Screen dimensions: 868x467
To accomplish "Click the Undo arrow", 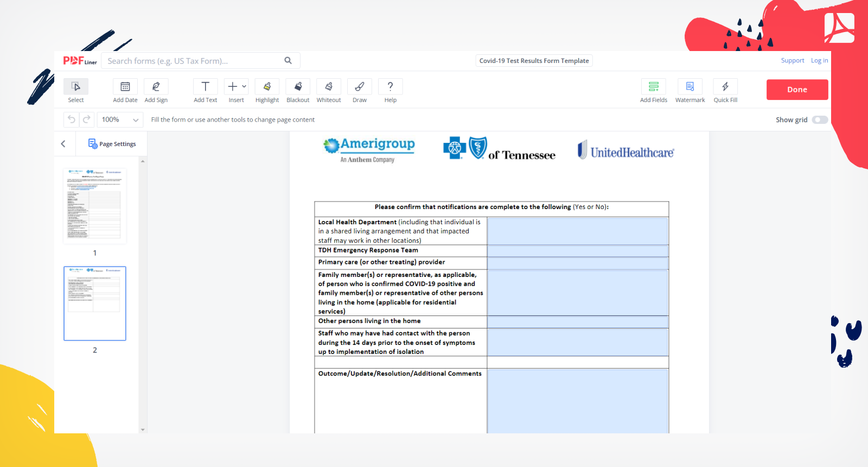I will [x=71, y=119].
